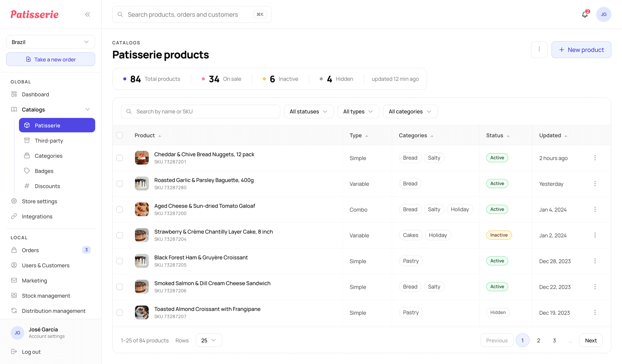Screen dimensions: 622x364
Task: Toggle the select-all checkbox in table header
Action: (x=120, y=135)
